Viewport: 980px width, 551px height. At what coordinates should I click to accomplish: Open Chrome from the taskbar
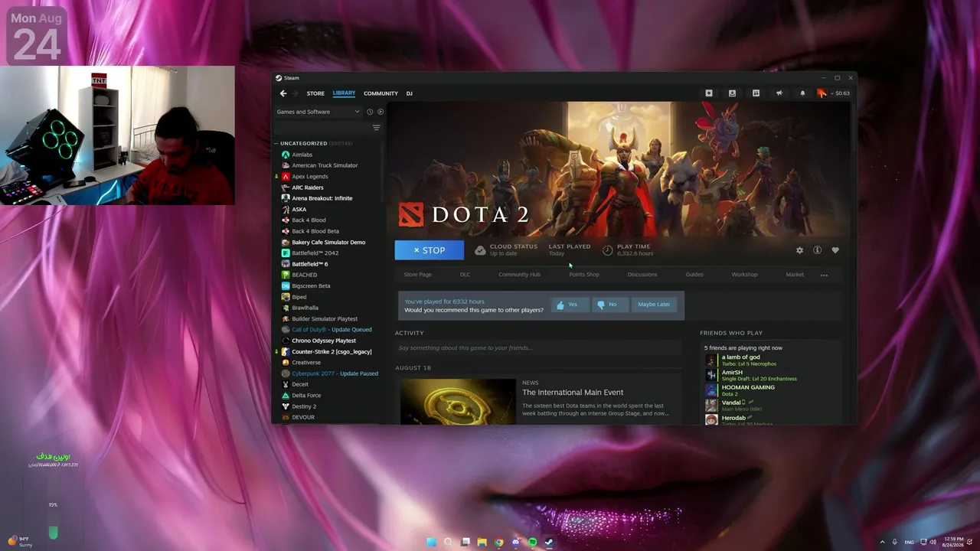point(498,542)
